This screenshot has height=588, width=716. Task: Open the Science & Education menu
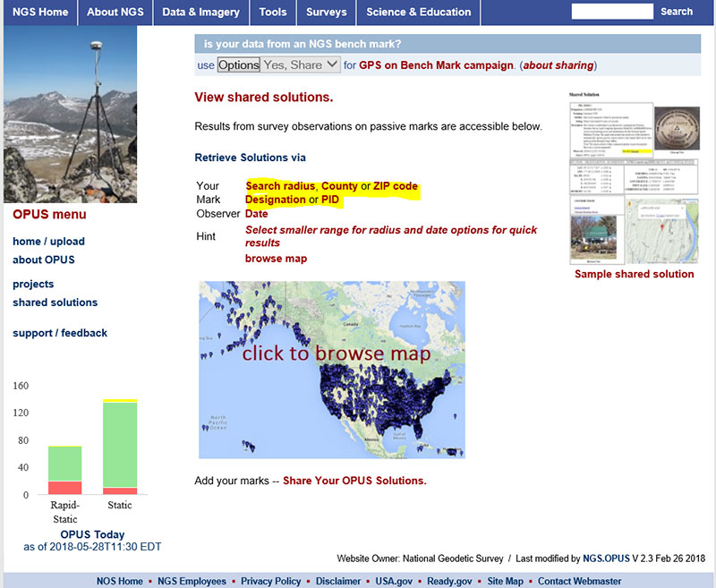pos(418,13)
